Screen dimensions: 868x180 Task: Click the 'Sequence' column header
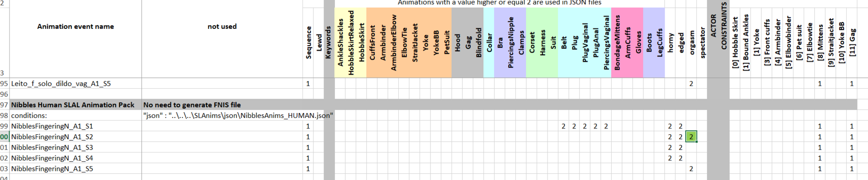tap(308, 43)
